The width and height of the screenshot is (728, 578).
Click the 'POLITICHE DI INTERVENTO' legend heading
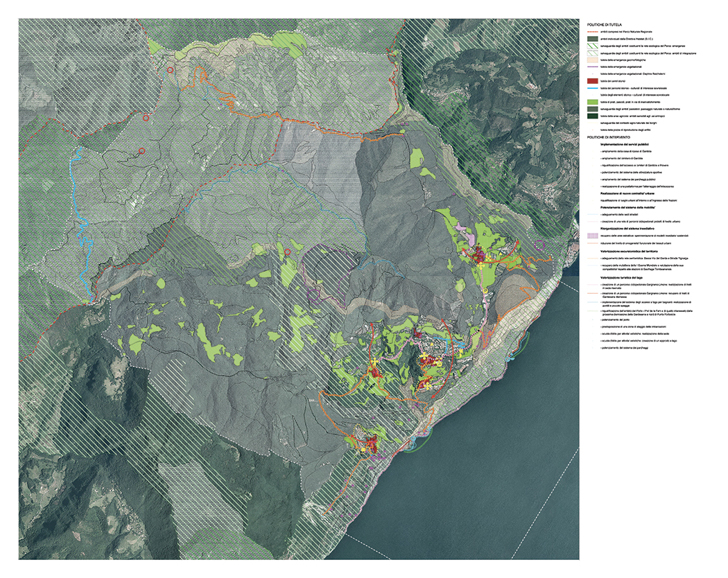click(x=608, y=137)
